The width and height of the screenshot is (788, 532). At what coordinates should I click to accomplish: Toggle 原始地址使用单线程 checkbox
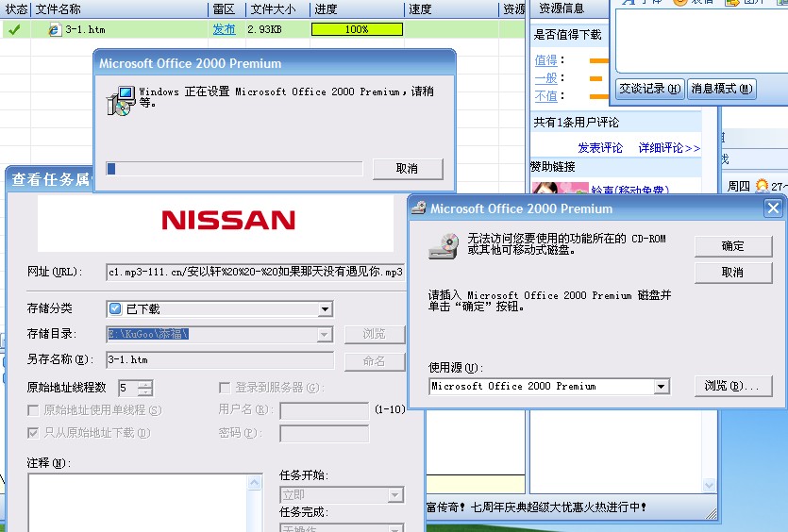pos(33,410)
